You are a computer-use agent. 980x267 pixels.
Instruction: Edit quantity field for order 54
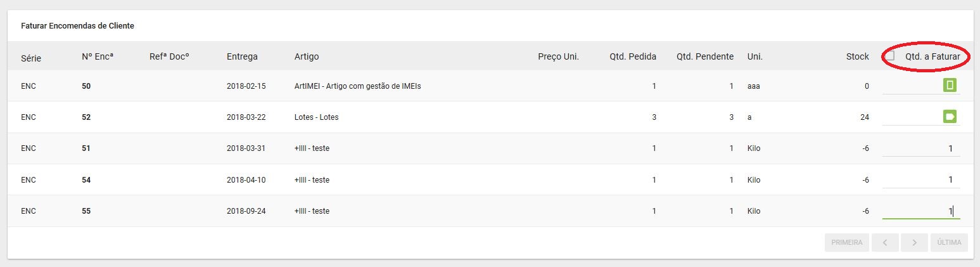921,180
